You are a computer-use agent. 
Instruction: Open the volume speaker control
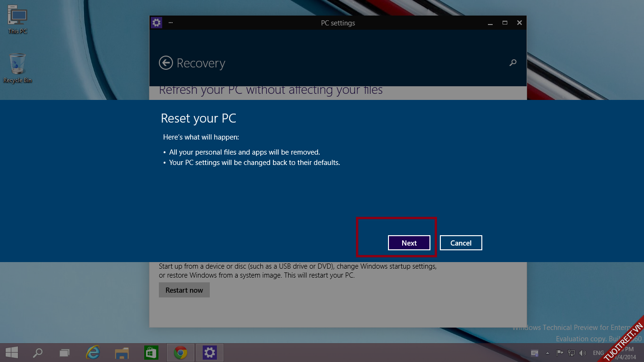pyautogui.click(x=583, y=353)
